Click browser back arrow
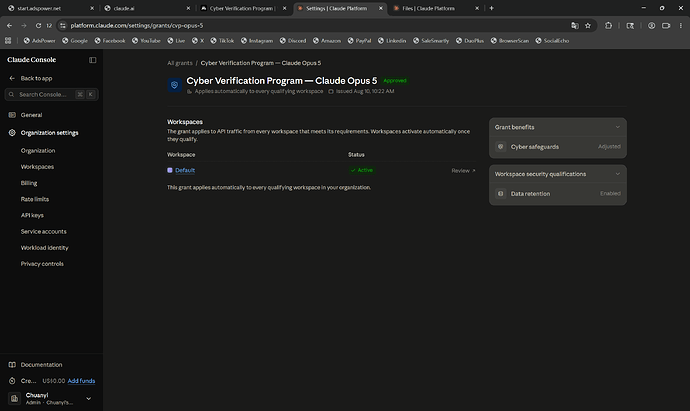Image resolution: width=690 pixels, height=411 pixels. point(9,26)
